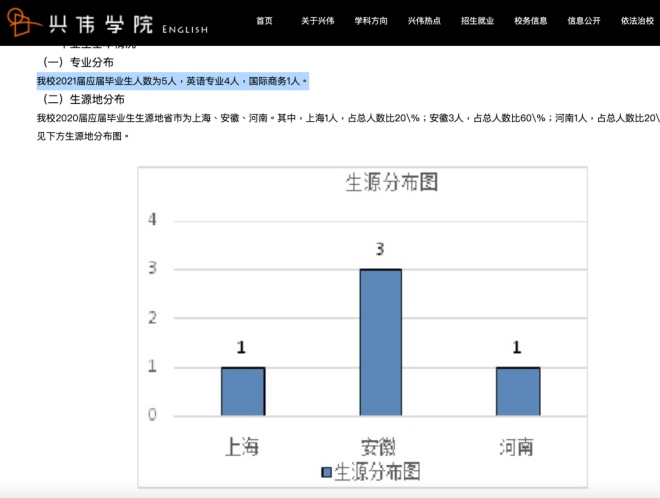Click the 安徽 bar in the chart
Screen dimensions: 660x498
point(381,342)
